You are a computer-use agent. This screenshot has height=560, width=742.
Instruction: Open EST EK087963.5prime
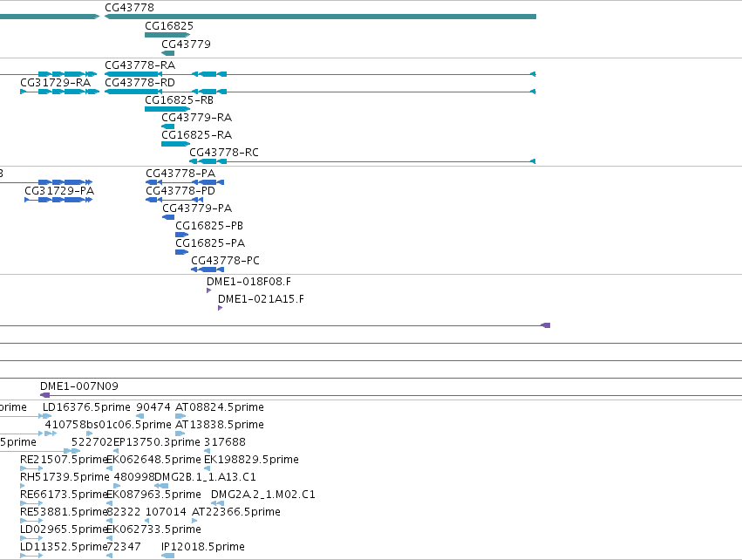153,495
